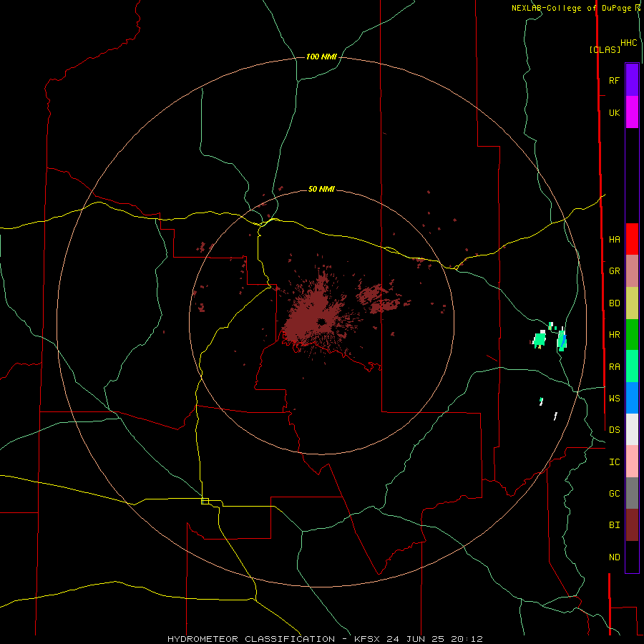The height and width of the screenshot is (644, 644).
Task: Select the BD yellow legend swatch
Action: 632,303
